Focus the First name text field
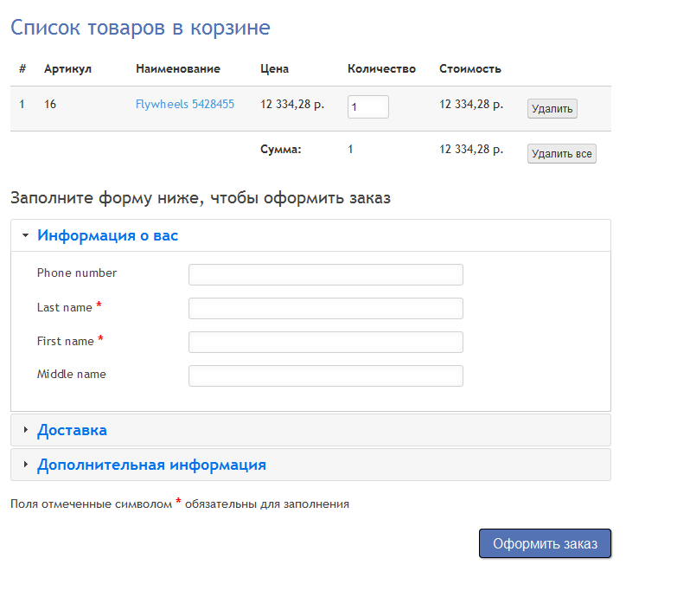 [x=325, y=342]
